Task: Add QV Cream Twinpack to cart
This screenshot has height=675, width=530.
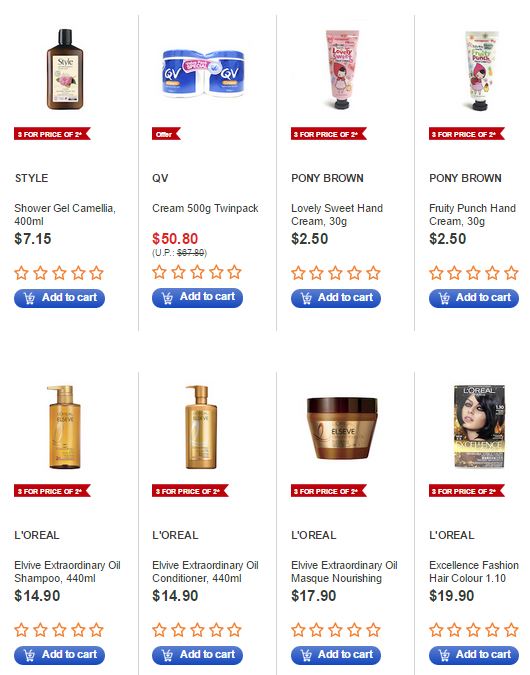Action: 197,297
